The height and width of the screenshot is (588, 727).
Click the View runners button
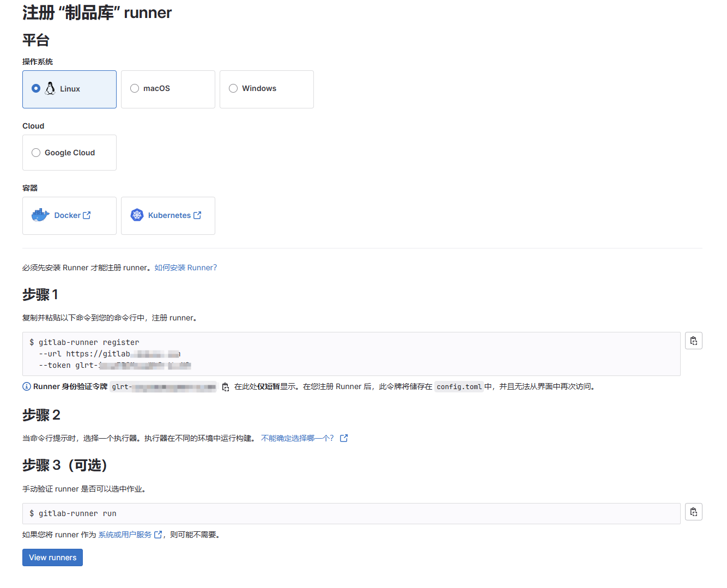[52, 557]
